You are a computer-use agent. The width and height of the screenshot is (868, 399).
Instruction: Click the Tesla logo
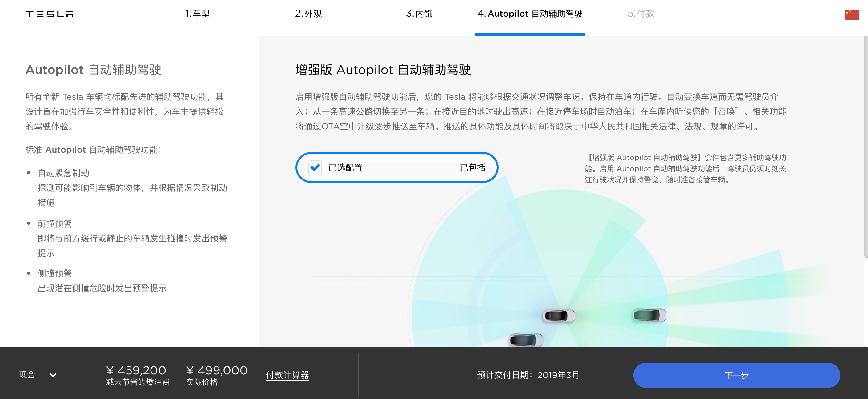tap(50, 14)
